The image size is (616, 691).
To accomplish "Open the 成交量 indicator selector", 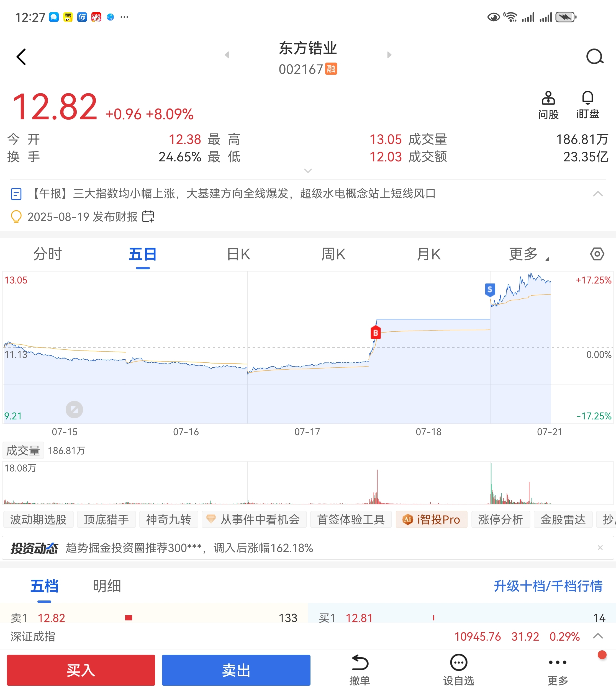I will coord(23,450).
